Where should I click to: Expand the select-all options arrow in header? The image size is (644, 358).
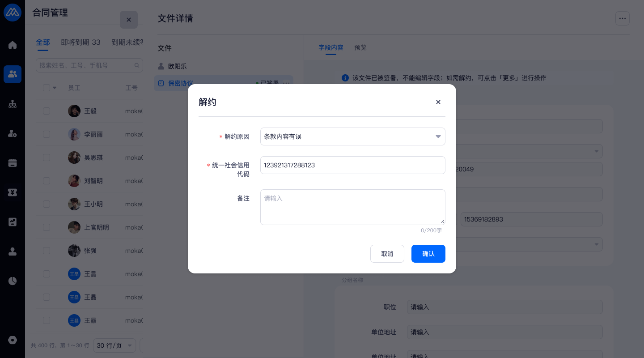[55, 88]
